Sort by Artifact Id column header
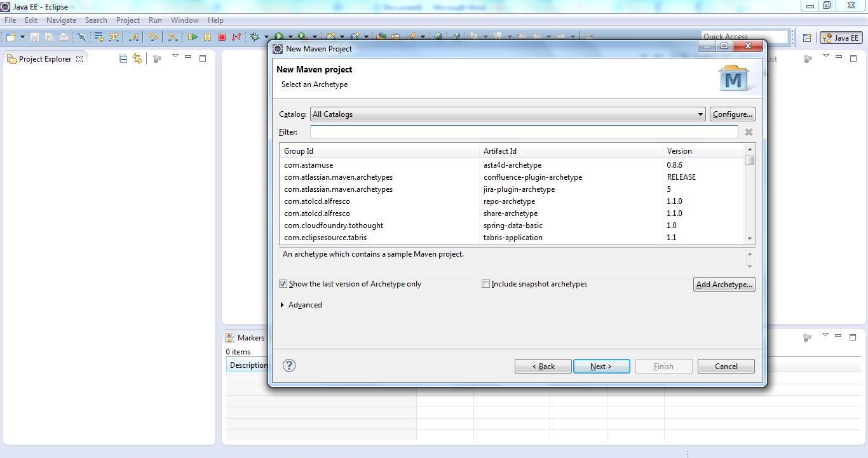Image resolution: width=868 pixels, height=458 pixels. point(571,151)
